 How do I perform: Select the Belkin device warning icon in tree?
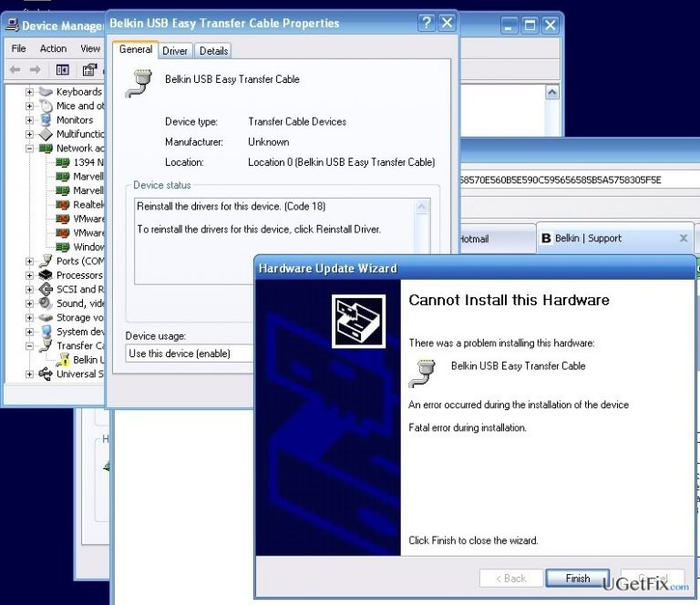[63, 360]
